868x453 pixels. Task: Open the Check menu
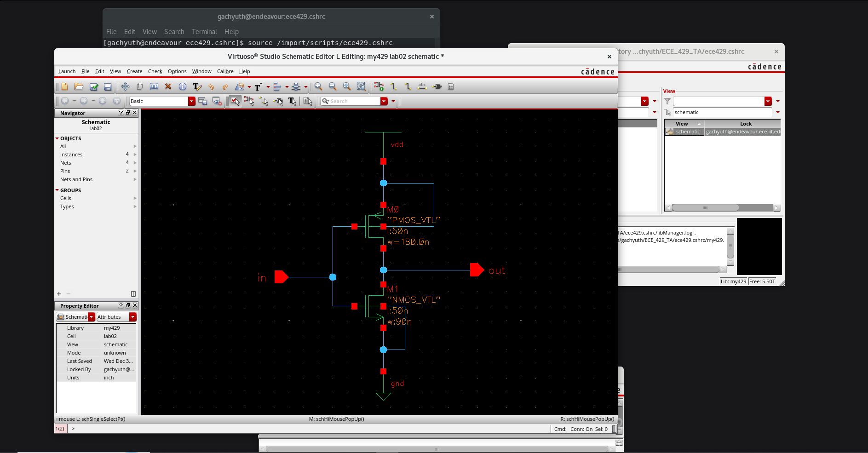[x=155, y=71]
